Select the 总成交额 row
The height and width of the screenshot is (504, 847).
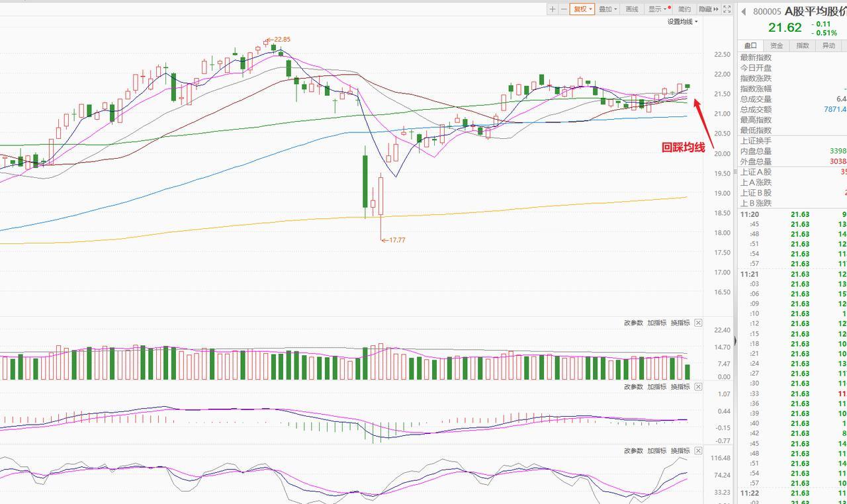tap(792, 110)
